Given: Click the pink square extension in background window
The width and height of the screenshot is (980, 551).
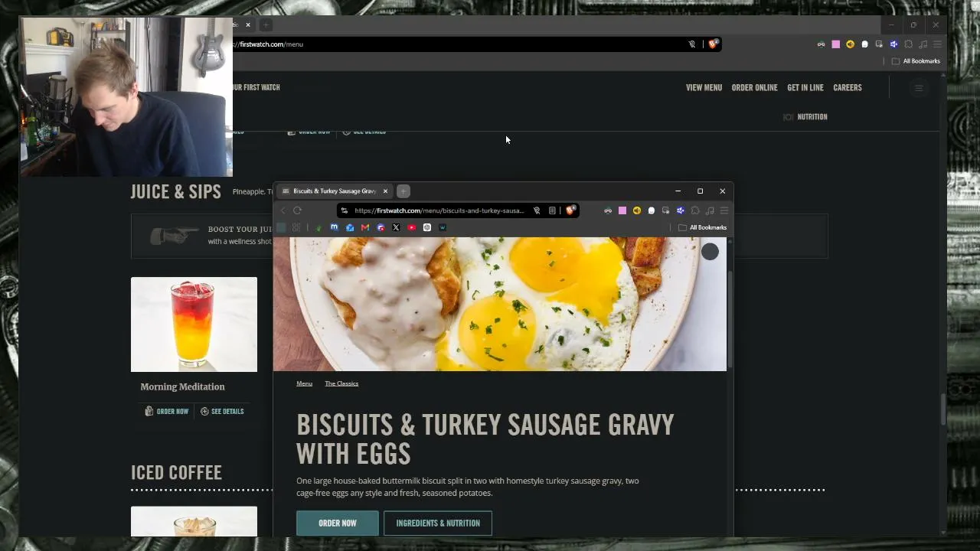Looking at the screenshot, I should click(x=836, y=44).
